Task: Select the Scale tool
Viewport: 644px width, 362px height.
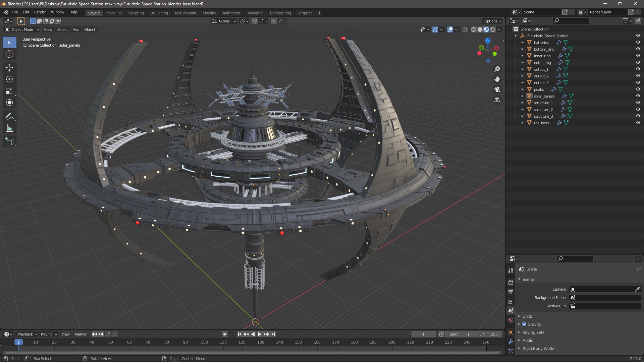Action: pos(9,91)
